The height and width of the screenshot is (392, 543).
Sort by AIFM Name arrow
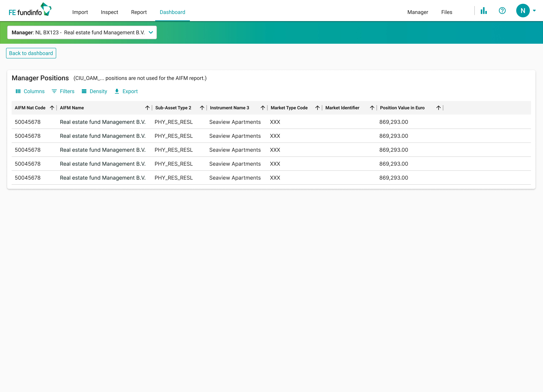[147, 108]
